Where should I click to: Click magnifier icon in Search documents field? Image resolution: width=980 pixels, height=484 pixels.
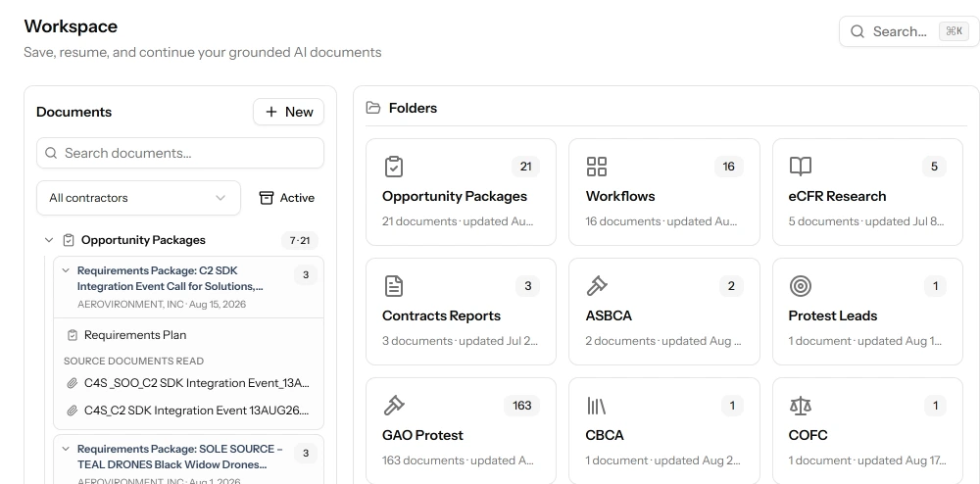[x=51, y=153]
